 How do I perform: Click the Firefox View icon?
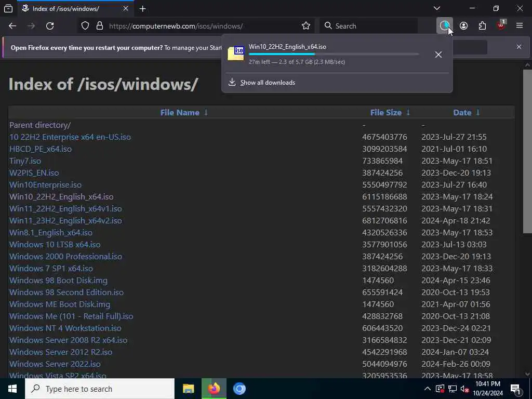click(x=8, y=8)
